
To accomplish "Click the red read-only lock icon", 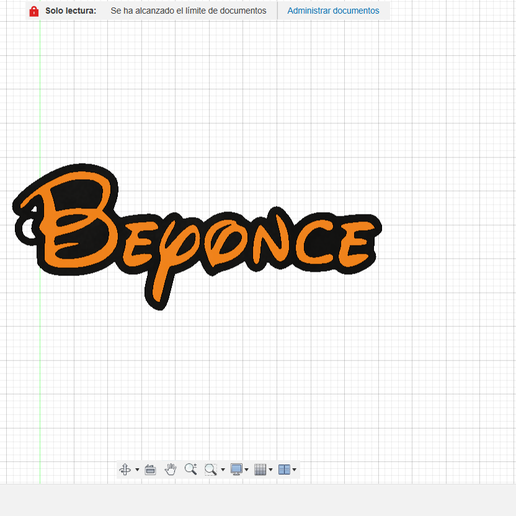I will coord(34,11).
